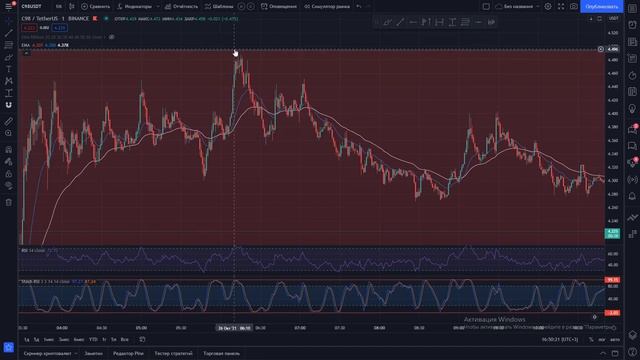Screen dimensions: 640x360
Task: Open the notifications bell in right sidebar
Action: pyautogui.click(x=632, y=196)
